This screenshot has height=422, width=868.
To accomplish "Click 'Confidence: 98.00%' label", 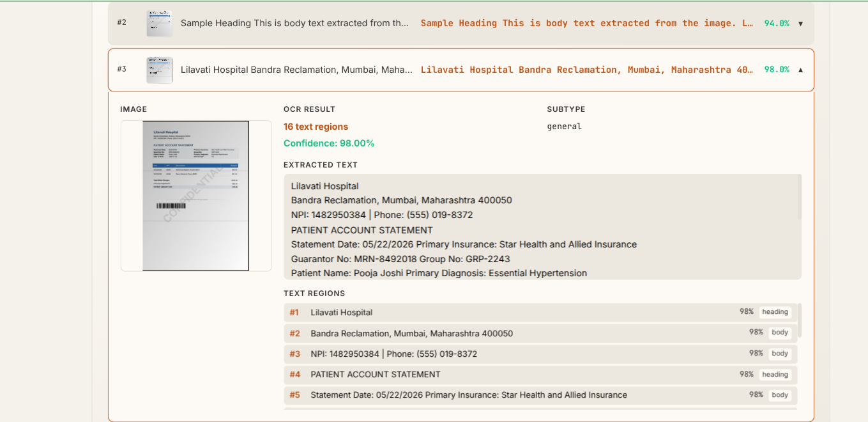I will click(329, 143).
